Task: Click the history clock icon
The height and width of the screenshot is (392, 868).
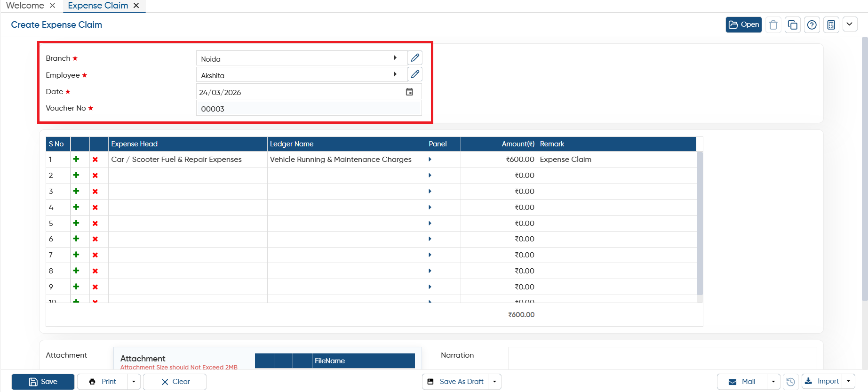Action: [x=791, y=382]
